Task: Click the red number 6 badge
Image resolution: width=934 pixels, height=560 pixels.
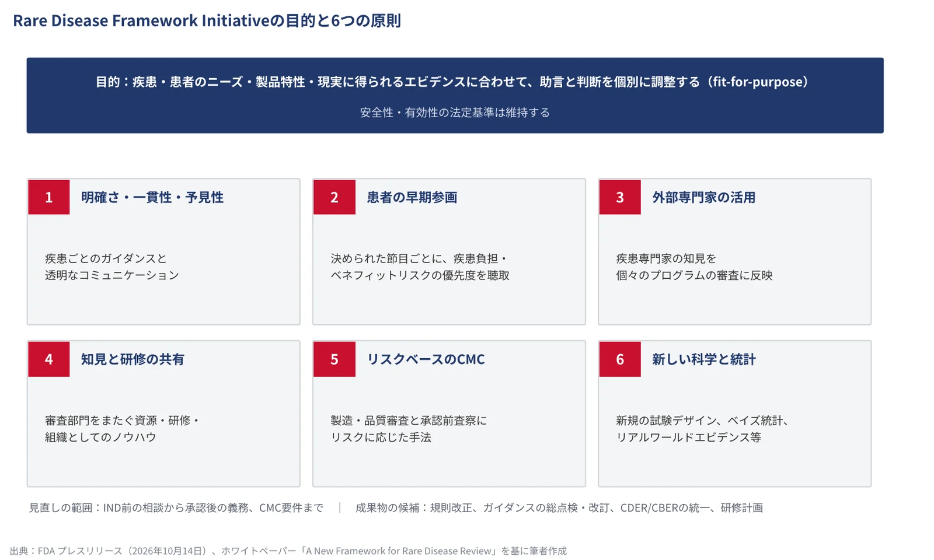Action: click(x=619, y=359)
